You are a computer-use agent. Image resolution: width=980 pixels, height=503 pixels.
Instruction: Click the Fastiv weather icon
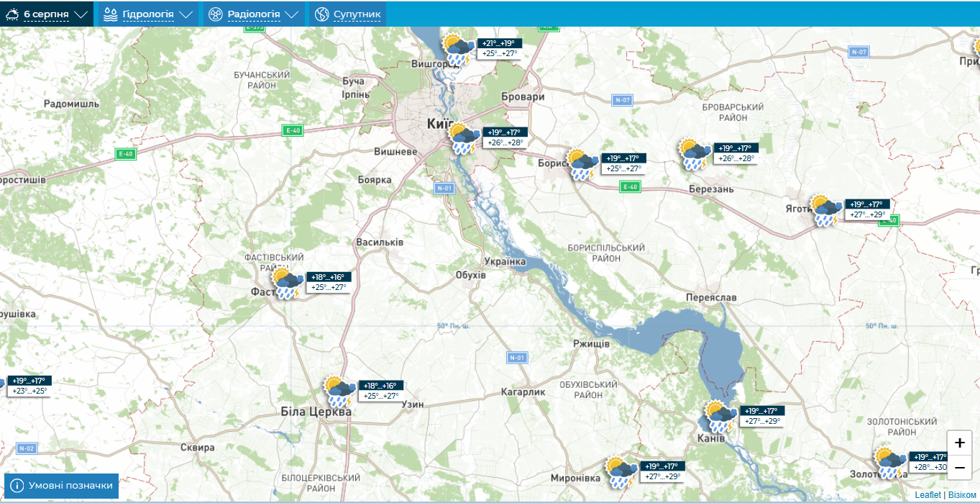pos(288,284)
